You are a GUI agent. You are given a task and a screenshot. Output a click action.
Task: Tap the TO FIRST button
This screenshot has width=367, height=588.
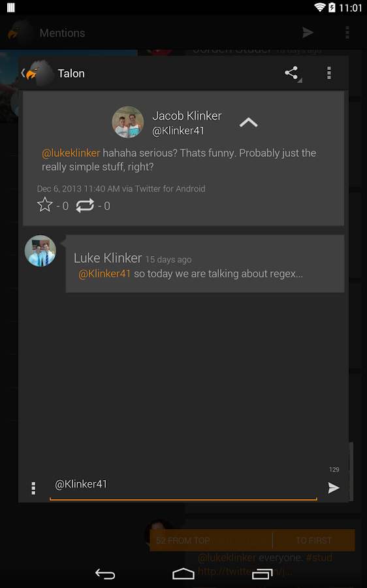coord(313,540)
